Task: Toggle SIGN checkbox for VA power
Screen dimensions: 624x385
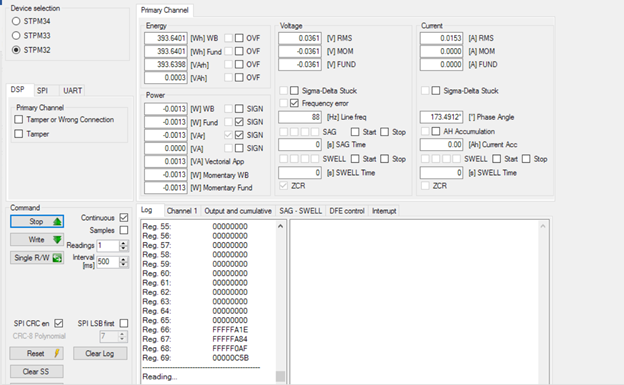Action: pos(239,148)
